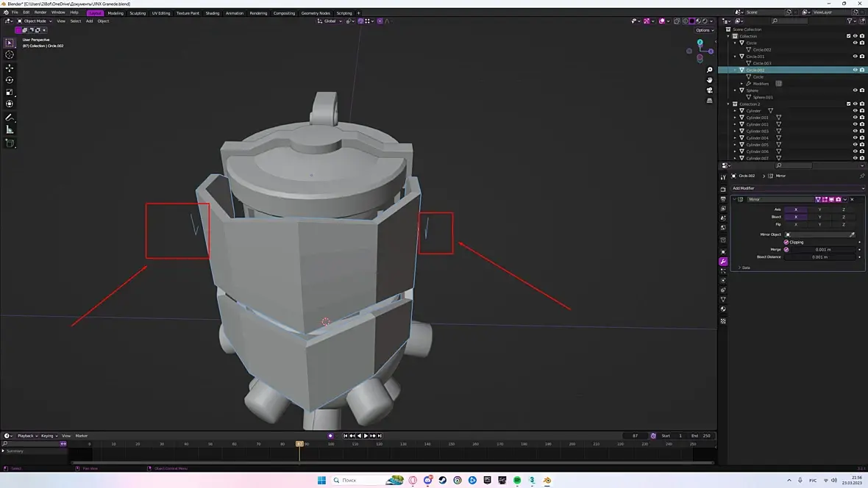Hide Circle.002 using its eye icon
The height and width of the screenshot is (488, 868).
[855, 70]
